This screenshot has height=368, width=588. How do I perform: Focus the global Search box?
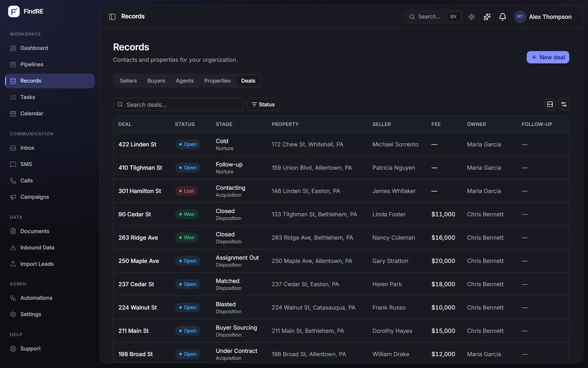tap(433, 17)
